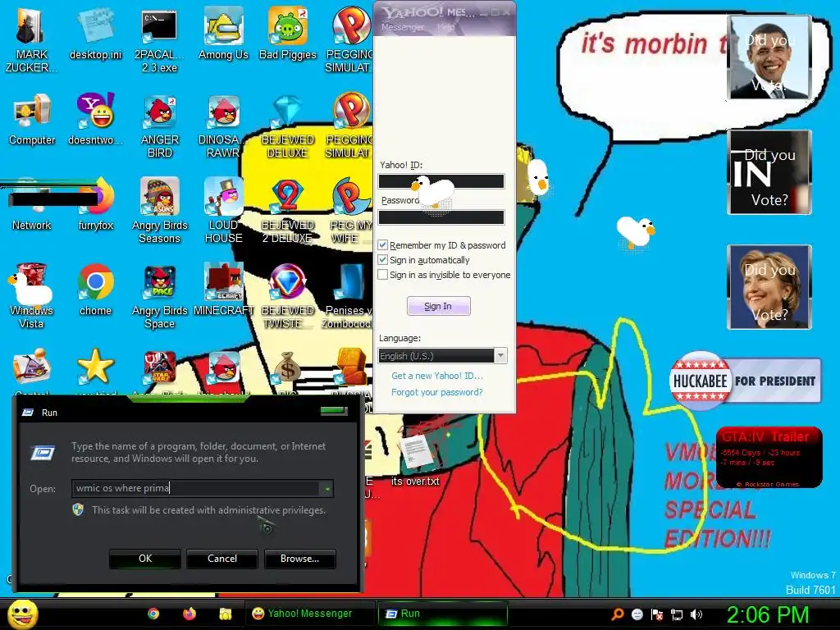
Task: Click the Yahoo! ID input field
Action: coord(441,181)
